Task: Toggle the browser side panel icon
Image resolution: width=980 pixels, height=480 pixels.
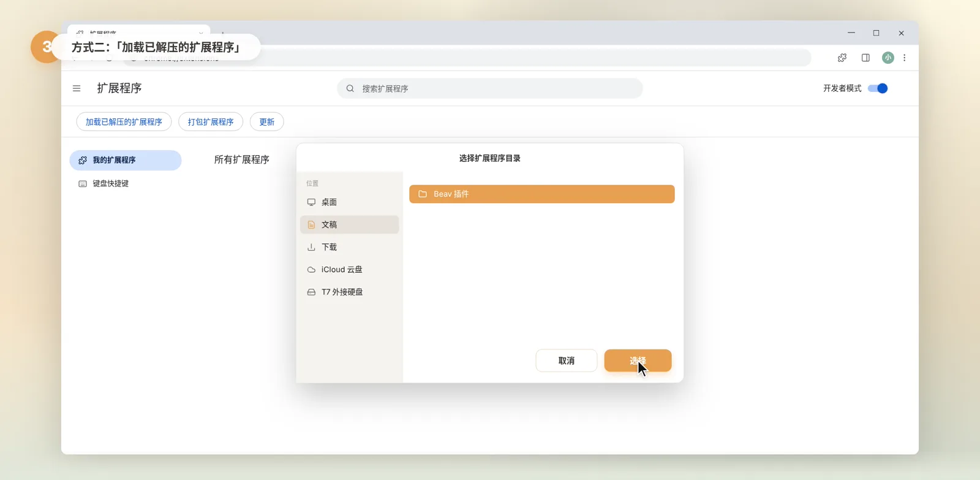Action: (865, 58)
